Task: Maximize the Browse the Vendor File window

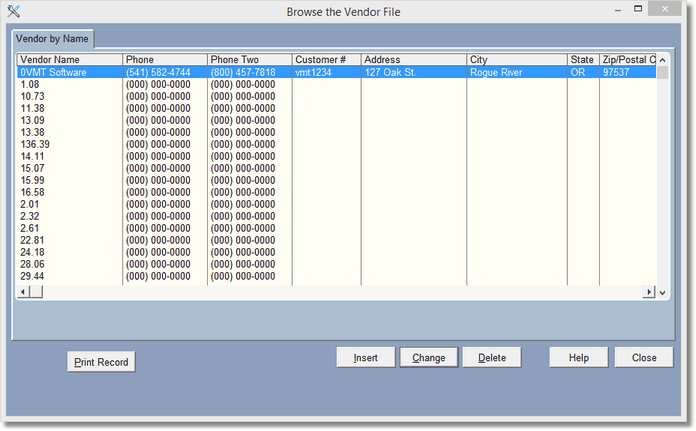Action: tap(638, 9)
